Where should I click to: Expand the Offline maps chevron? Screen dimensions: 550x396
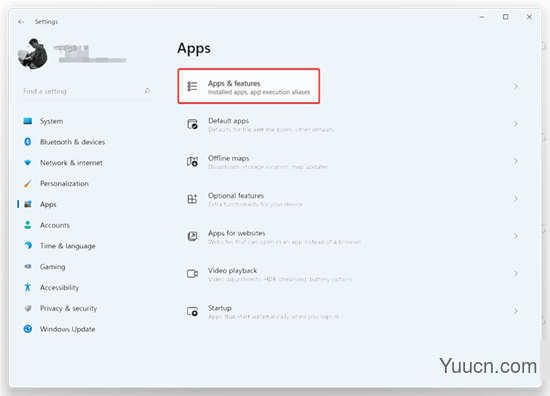515,161
